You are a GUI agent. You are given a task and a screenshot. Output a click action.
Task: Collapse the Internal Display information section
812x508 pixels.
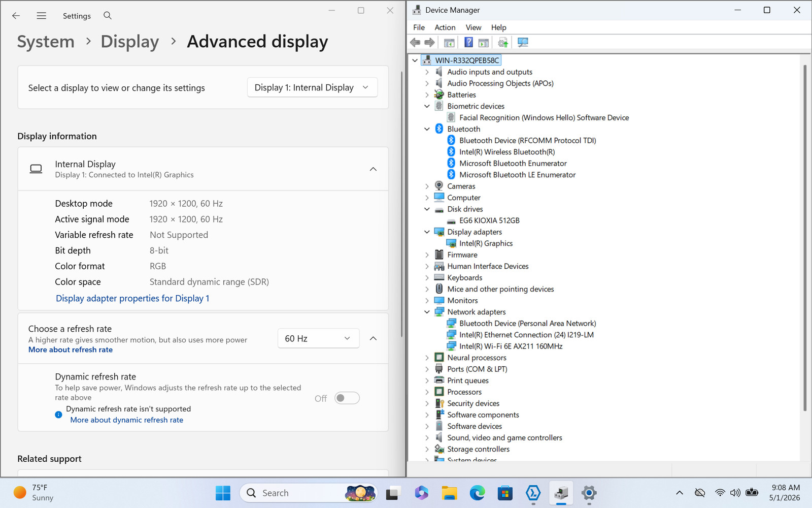373,169
